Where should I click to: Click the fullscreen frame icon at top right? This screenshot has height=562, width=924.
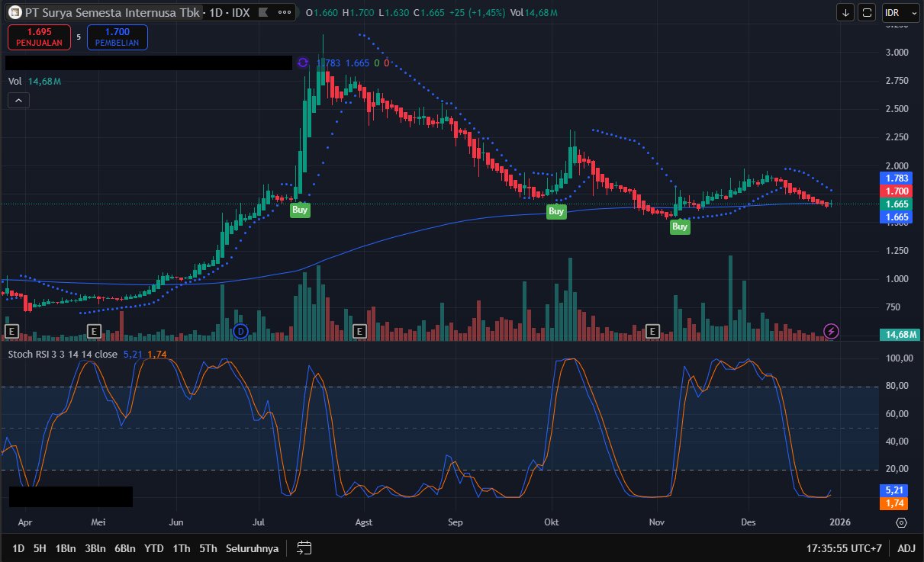pyautogui.click(x=867, y=12)
